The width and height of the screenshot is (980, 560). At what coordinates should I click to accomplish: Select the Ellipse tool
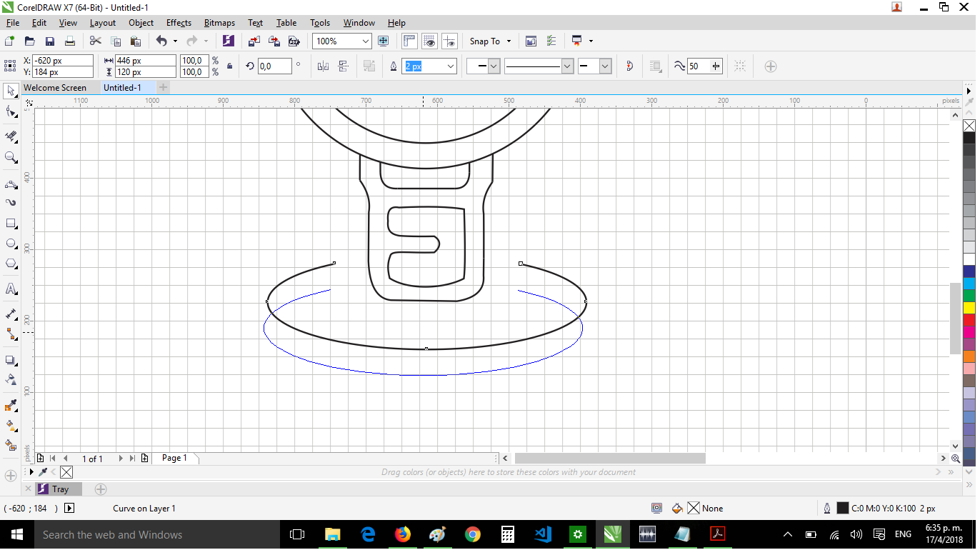11,244
